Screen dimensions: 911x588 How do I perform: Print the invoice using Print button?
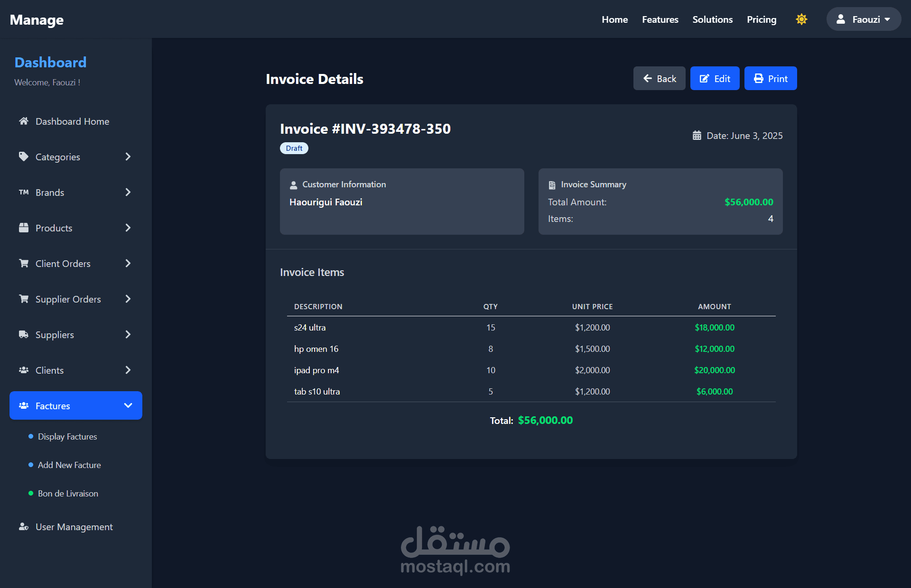770,79
